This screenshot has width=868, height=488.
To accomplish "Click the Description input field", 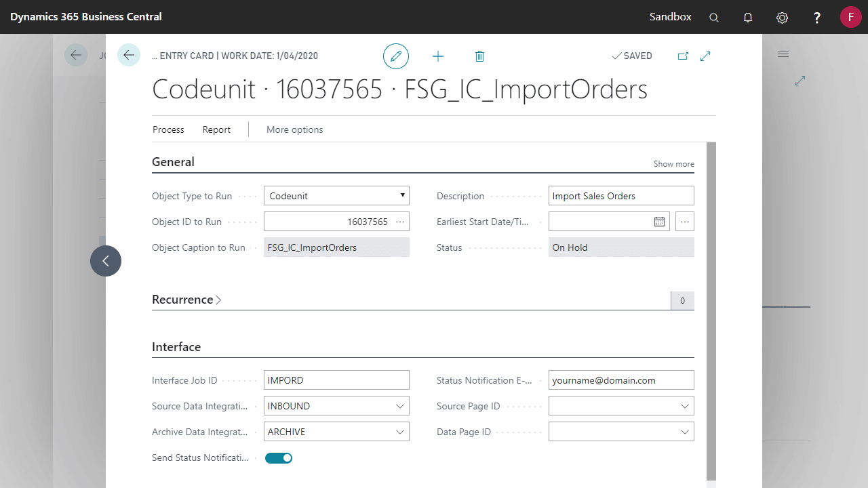I will 621,196.
